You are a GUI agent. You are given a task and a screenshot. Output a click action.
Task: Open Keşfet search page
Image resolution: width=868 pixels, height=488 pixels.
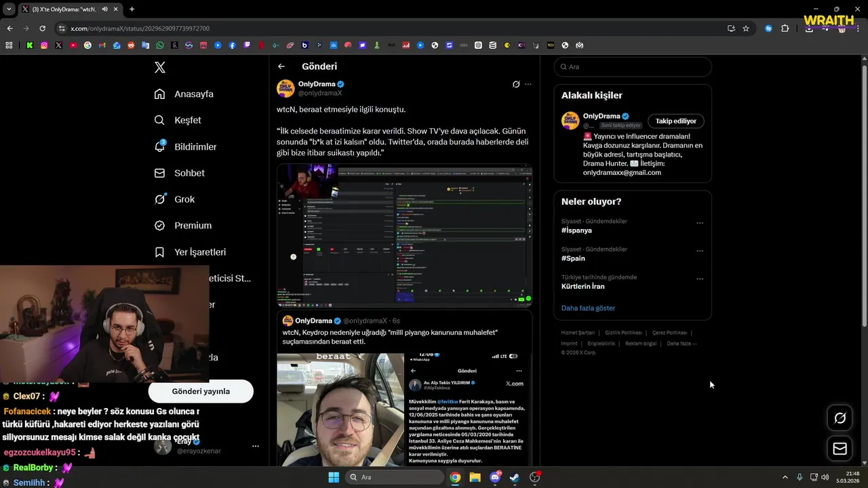pyautogui.click(x=178, y=120)
